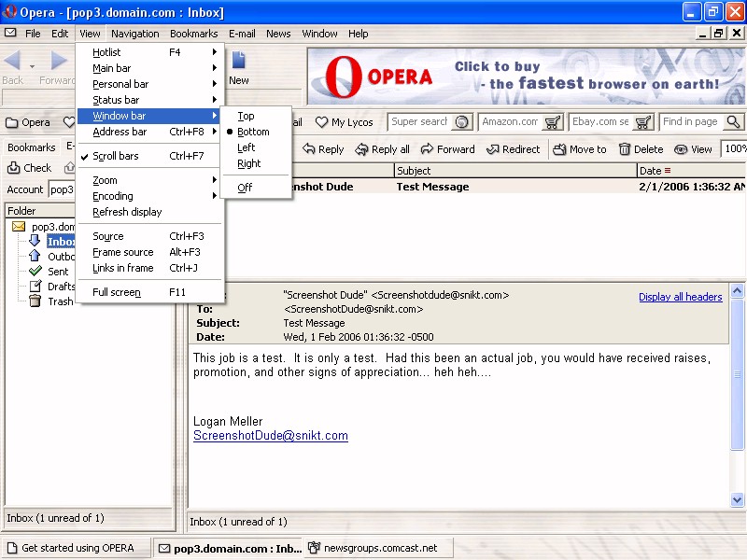
Task: Click the Move to folder icon
Action: click(559, 149)
